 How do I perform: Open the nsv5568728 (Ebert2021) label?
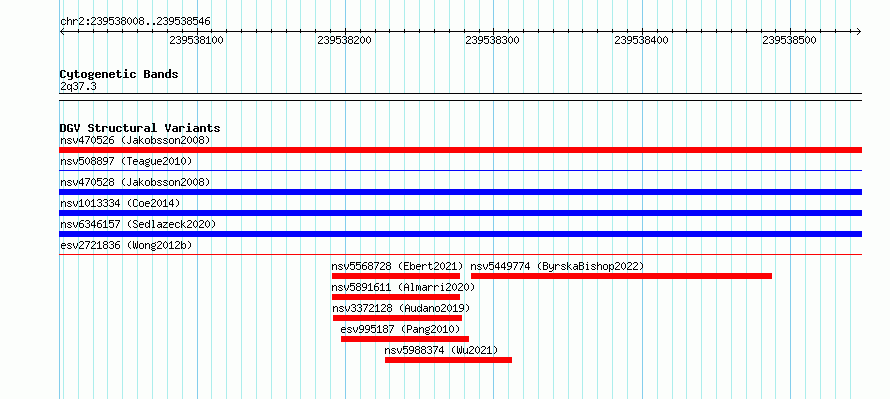(x=397, y=266)
